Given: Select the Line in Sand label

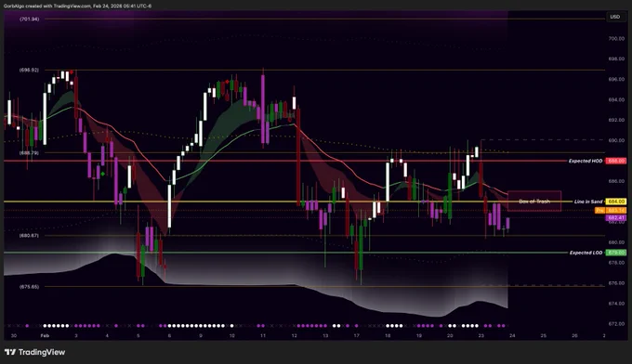Looking at the screenshot, I should click(x=588, y=201).
